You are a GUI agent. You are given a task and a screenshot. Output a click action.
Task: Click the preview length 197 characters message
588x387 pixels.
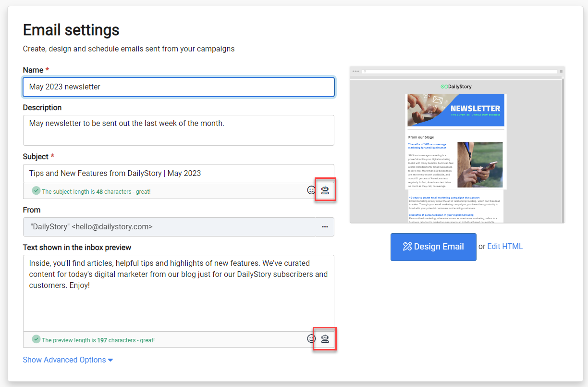(x=98, y=340)
